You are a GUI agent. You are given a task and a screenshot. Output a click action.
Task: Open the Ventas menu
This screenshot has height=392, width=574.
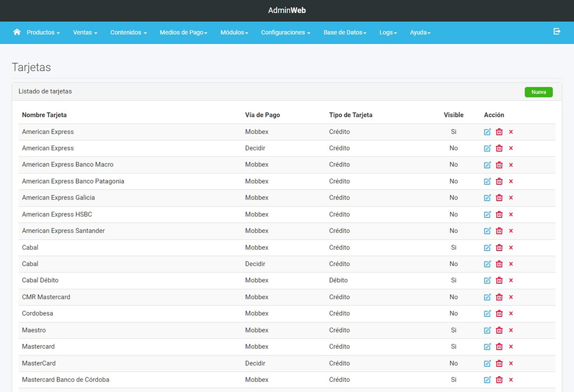tap(85, 32)
